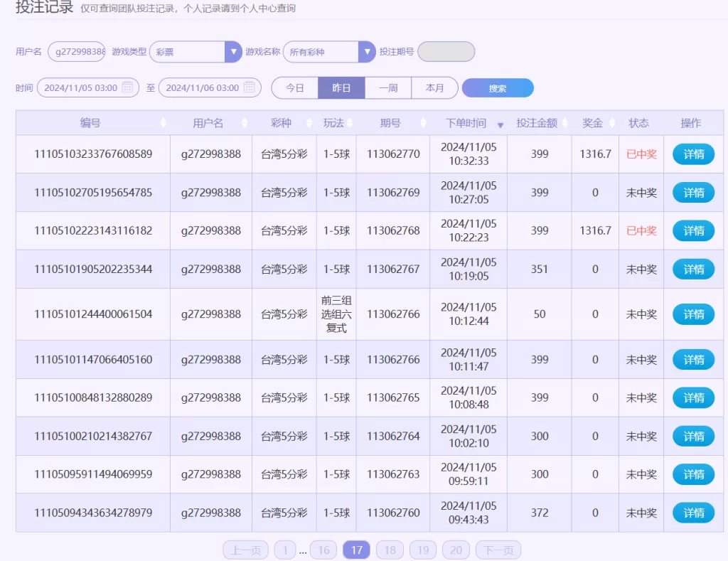Open the 所有彩种 game name combo box
Screen dimensions: 728x561
tap(329, 51)
